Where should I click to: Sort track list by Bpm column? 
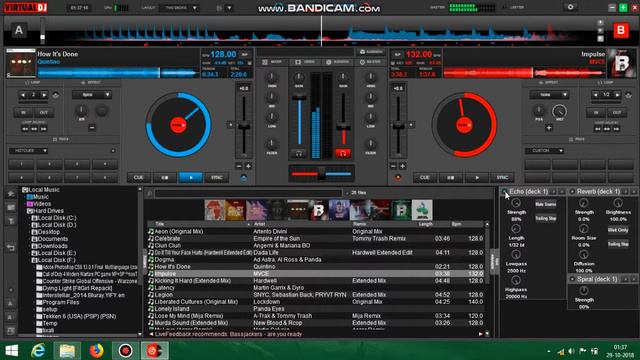coord(467,224)
